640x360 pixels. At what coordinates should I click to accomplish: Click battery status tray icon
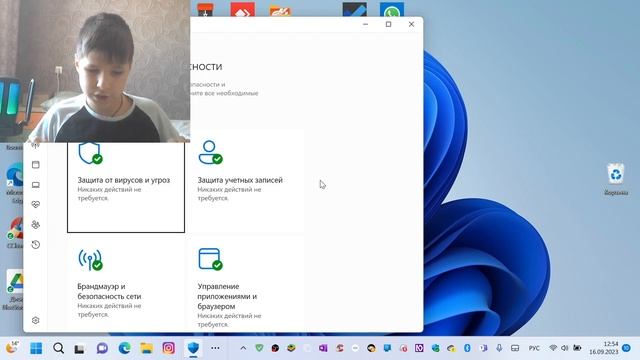pos(577,348)
